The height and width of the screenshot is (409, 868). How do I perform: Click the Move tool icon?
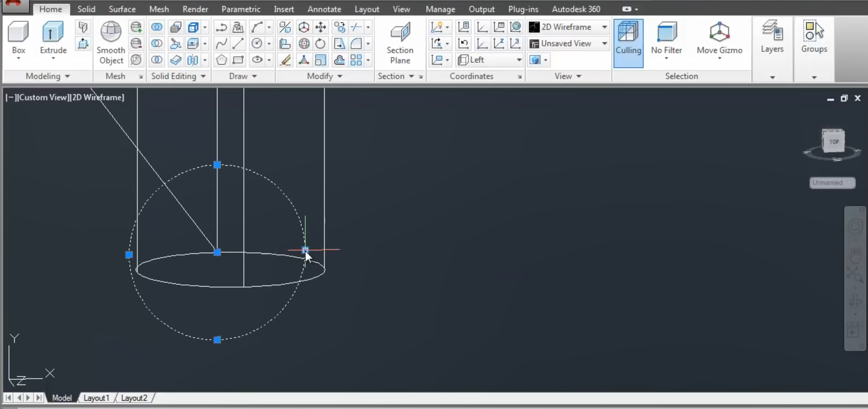pyautogui.click(x=321, y=27)
